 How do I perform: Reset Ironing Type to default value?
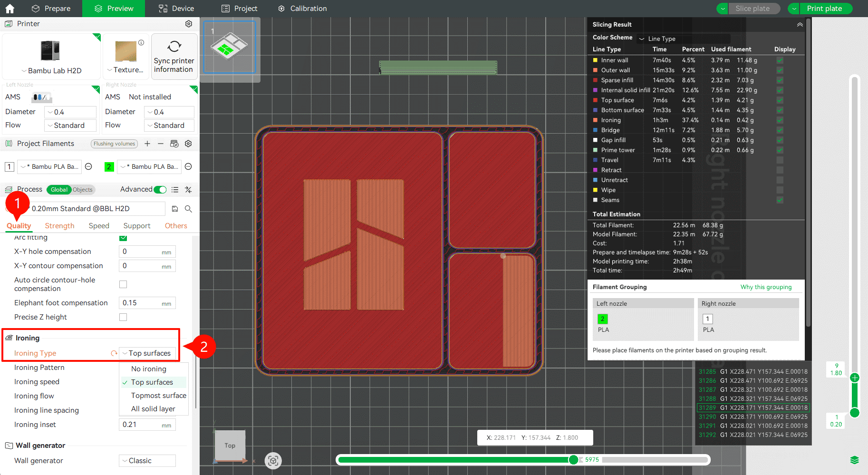[x=114, y=353]
